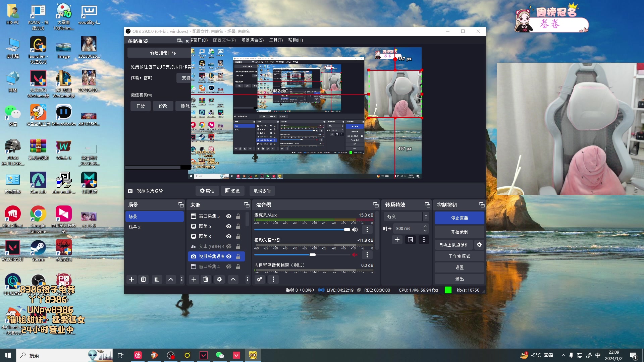Unlock the 图像 5 source

point(238,226)
